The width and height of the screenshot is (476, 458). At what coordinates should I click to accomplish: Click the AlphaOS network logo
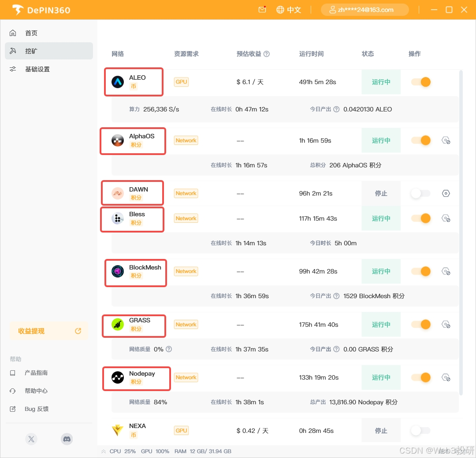tap(118, 140)
